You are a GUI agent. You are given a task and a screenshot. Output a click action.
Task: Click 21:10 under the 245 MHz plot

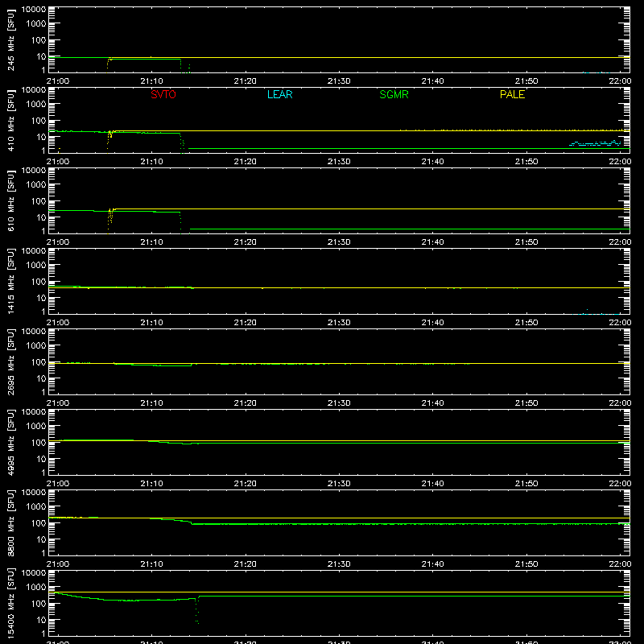point(151,81)
